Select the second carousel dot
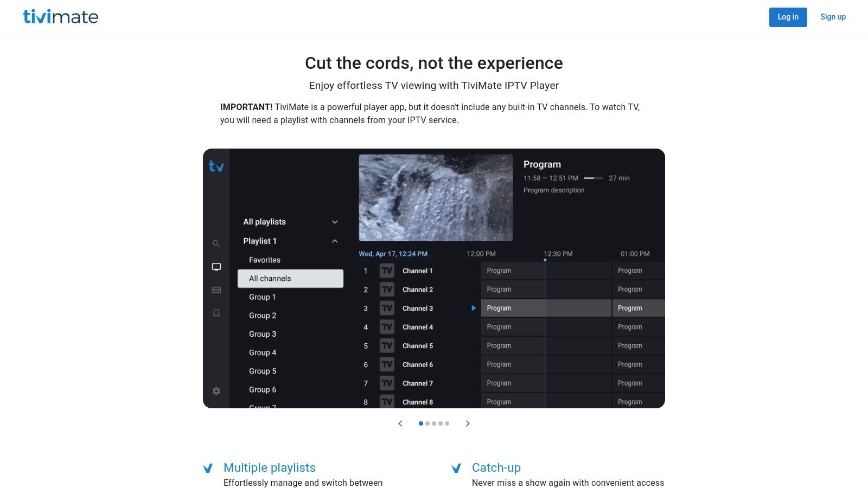The height and width of the screenshot is (488, 868). click(427, 423)
